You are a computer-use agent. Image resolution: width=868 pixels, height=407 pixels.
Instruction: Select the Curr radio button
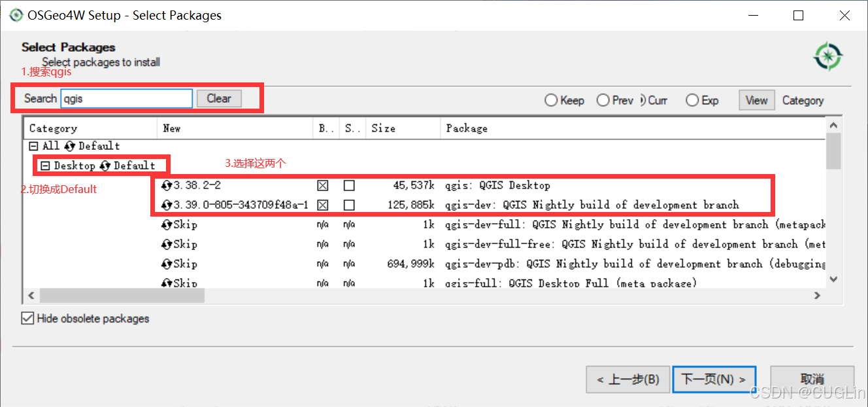point(644,100)
